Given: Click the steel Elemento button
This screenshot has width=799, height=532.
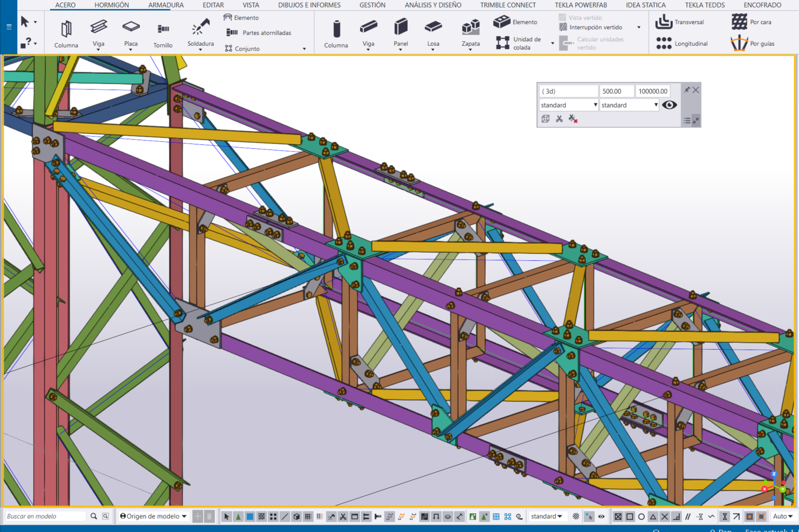Looking at the screenshot, I should (241, 18).
